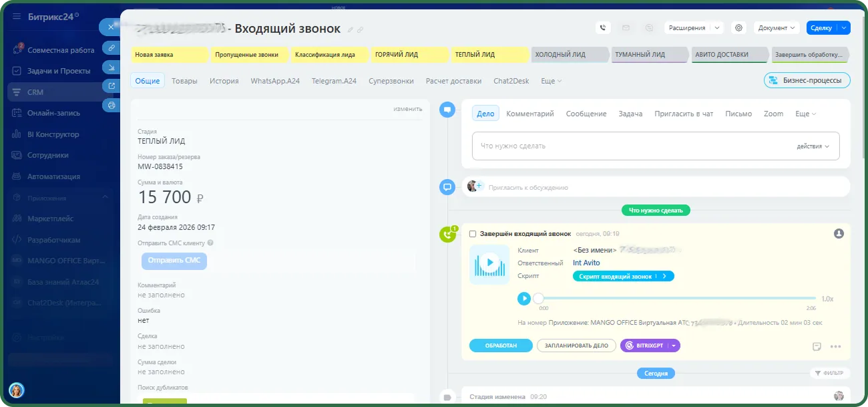Image resolution: width=868 pixels, height=407 pixels.
Task: Switch to the Комментарий tab in timeline
Action: pos(530,114)
